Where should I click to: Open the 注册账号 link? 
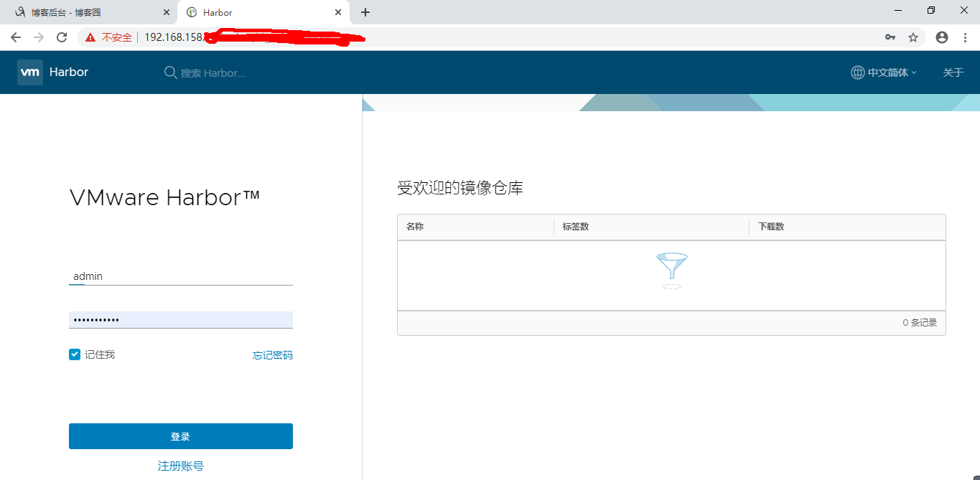(181, 466)
